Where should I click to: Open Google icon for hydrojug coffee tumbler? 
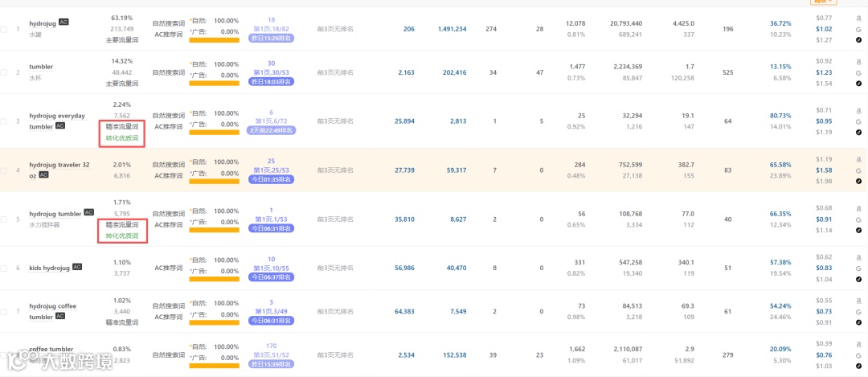(x=858, y=311)
